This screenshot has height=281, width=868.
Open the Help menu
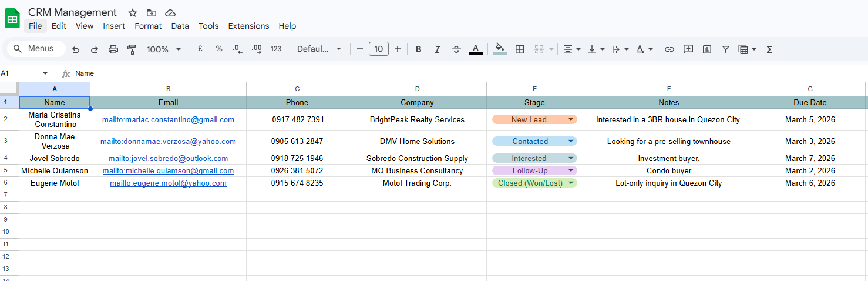287,26
